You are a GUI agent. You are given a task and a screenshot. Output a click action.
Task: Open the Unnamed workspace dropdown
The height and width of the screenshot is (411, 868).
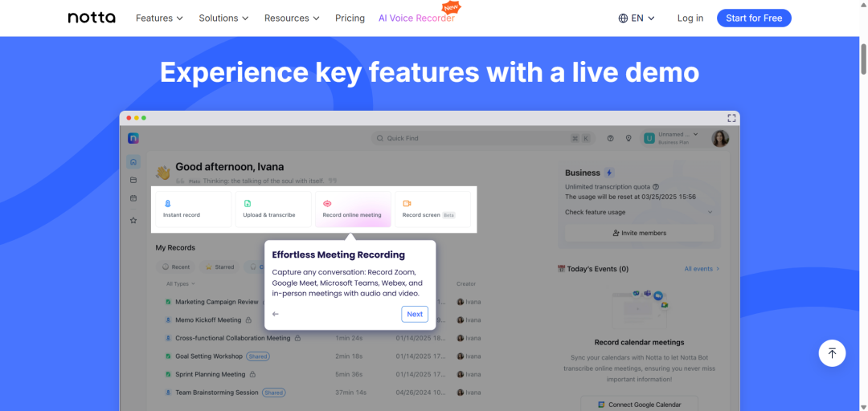click(x=671, y=138)
